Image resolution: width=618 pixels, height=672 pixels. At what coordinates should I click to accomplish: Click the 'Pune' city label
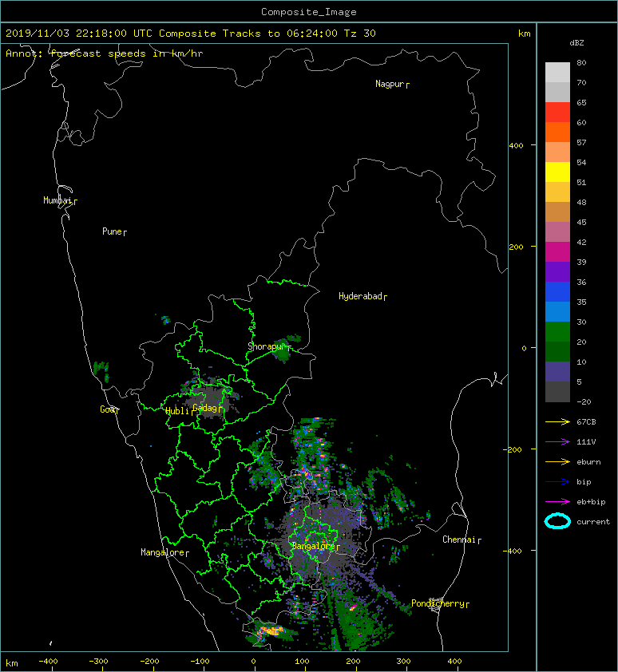(x=112, y=231)
